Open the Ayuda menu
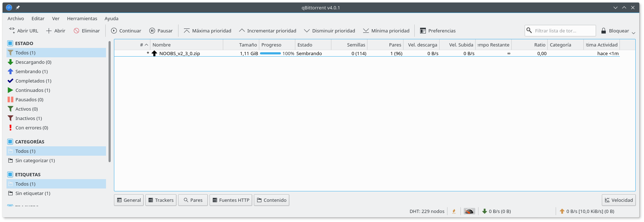Screen dimensions: 644x222 point(111,18)
